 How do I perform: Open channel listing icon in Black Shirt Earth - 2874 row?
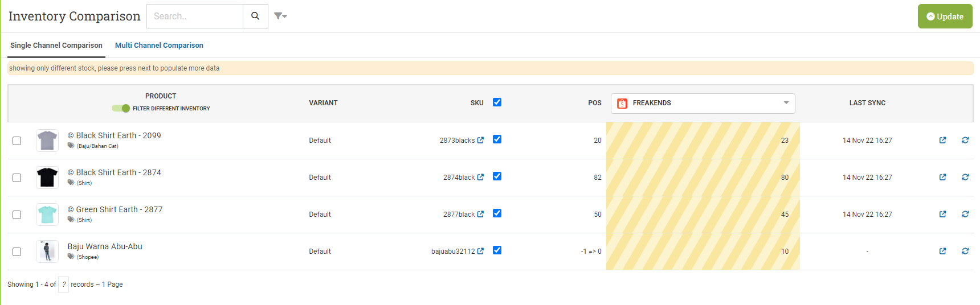[x=942, y=177]
